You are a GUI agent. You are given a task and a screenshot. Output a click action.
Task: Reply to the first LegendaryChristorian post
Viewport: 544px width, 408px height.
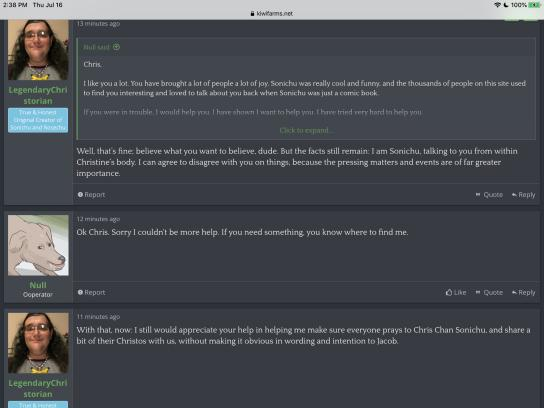point(524,195)
